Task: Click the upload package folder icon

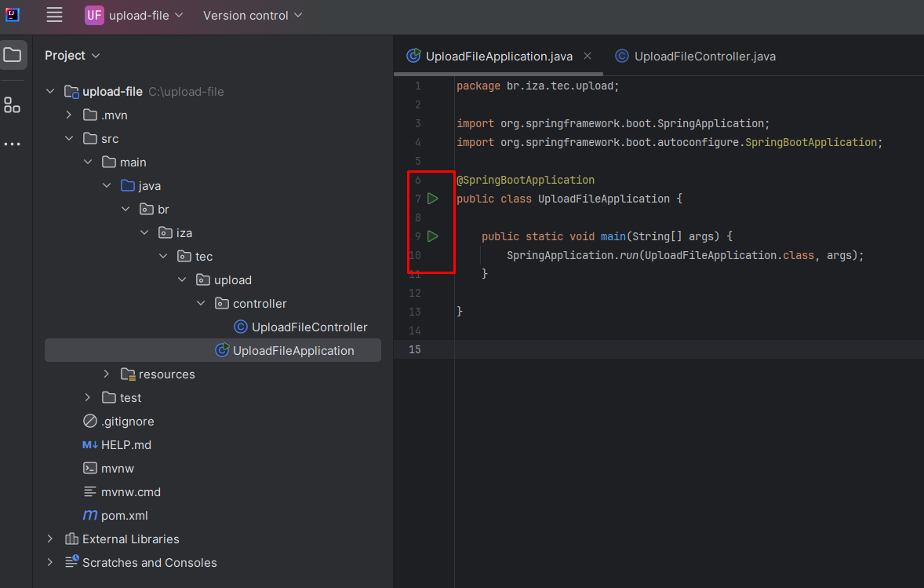Action: click(x=203, y=280)
